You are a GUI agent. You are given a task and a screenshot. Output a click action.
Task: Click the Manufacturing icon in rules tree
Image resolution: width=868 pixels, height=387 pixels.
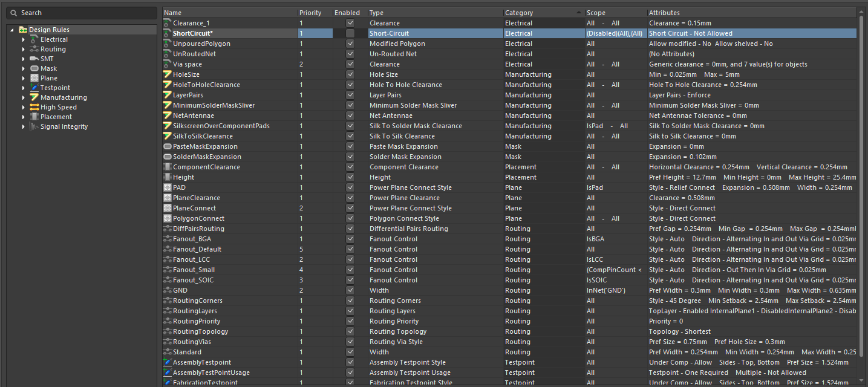pyautogui.click(x=34, y=97)
